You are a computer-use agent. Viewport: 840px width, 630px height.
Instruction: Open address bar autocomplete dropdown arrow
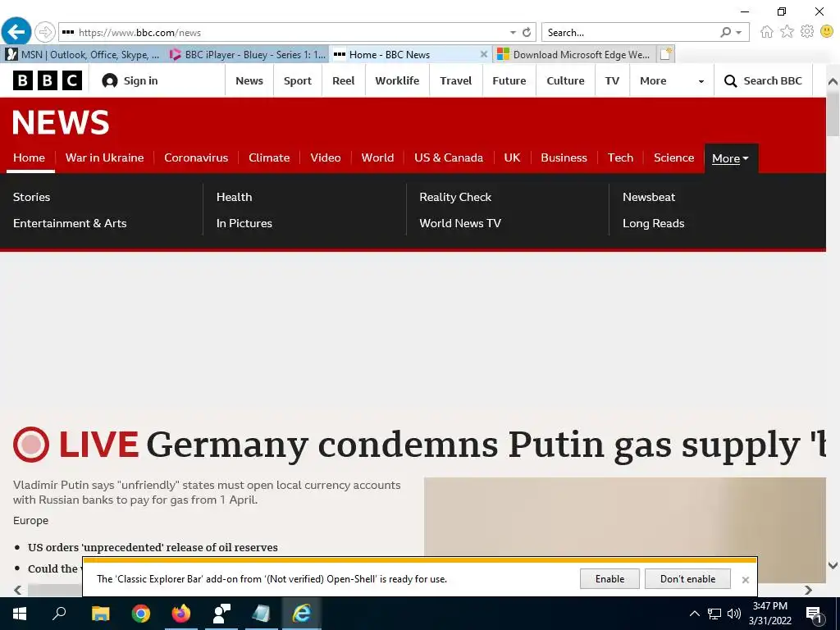click(513, 33)
